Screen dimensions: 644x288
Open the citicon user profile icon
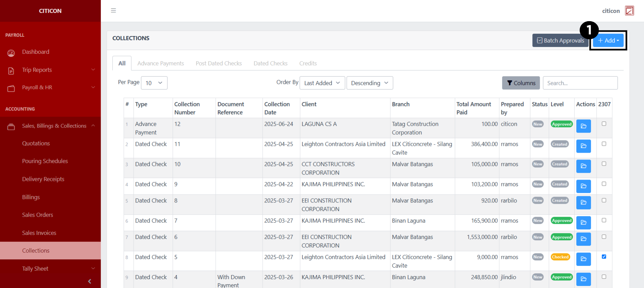click(x=629, y=11)
